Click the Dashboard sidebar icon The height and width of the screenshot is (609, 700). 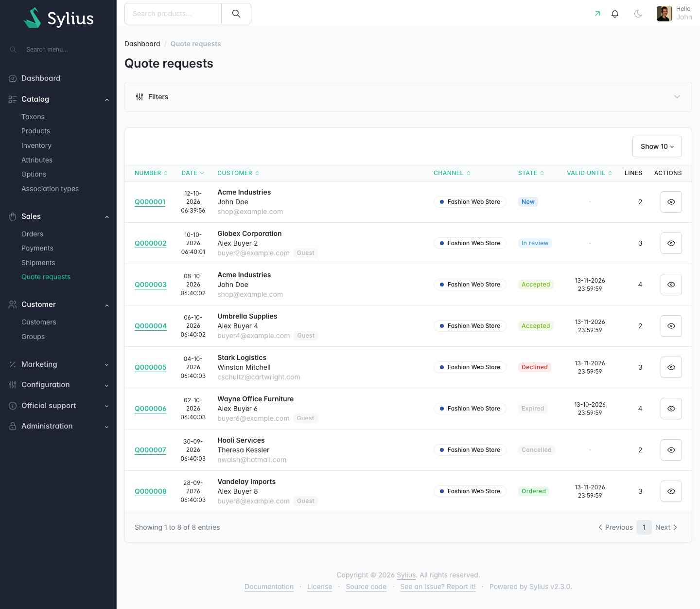click(x=13, y=78)
